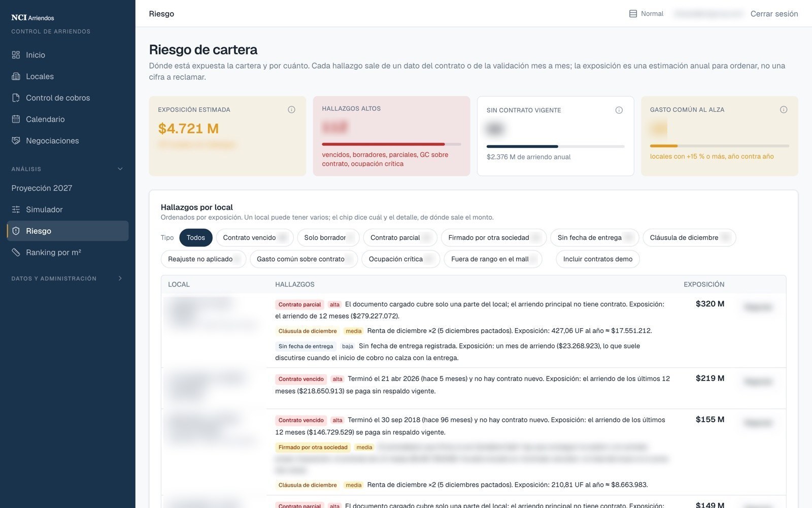812x508 pixels.
Task: Click Cerrar sesión link
Action: pos(774,14)
